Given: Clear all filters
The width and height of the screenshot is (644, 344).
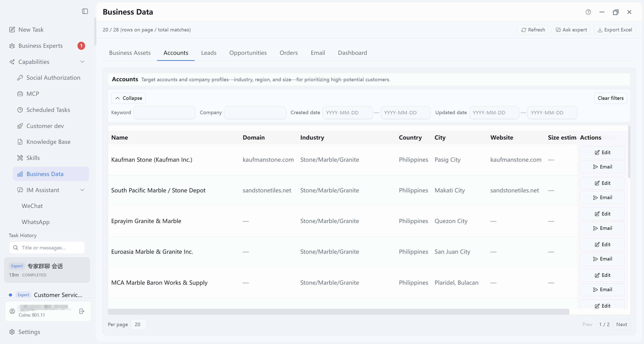Looking at the screenshot, I should pos(611,98).
